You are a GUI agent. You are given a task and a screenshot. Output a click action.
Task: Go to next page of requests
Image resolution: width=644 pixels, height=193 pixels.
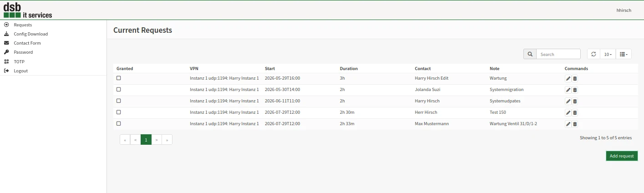click(157, 140)
